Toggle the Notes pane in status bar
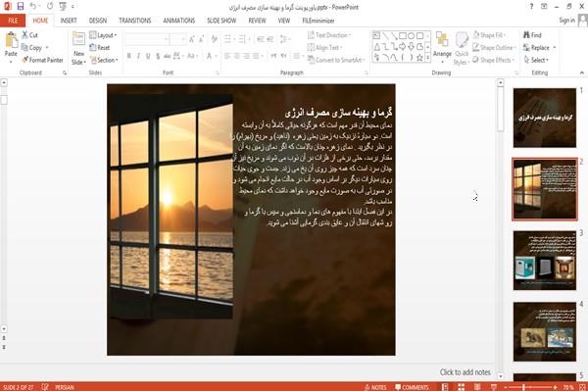588x391 pixels. 375,387
